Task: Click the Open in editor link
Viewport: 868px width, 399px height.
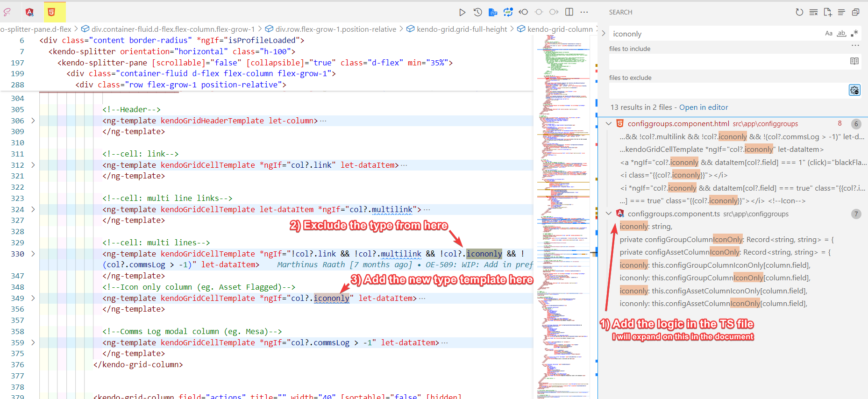Action: pos(703,107)
